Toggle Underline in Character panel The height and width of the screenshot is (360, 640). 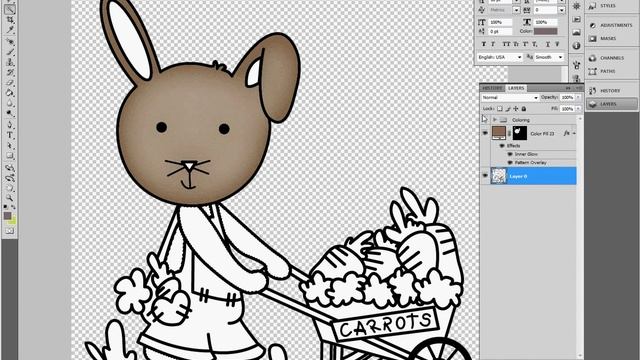coord(548,44)
